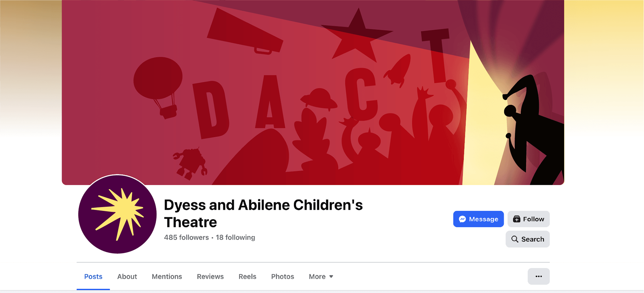Select the Posts tab
Image resolution: width=644 pixels, height=293 pixels.
93,277
